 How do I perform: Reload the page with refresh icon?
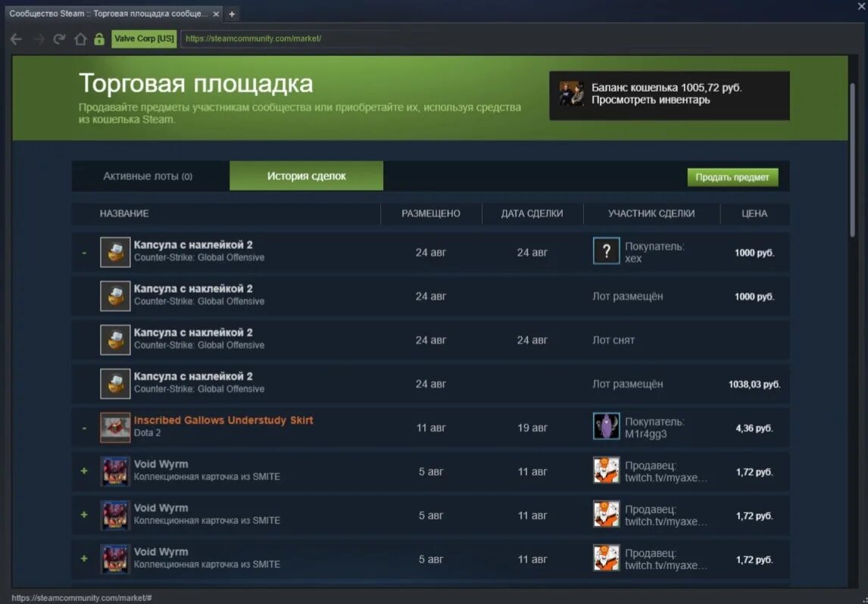[x=59, y=39]
